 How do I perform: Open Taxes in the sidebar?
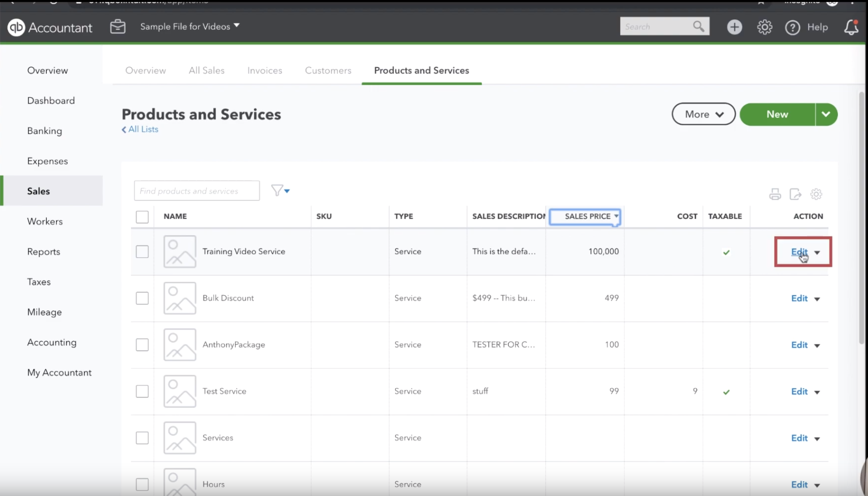(39, 282)
